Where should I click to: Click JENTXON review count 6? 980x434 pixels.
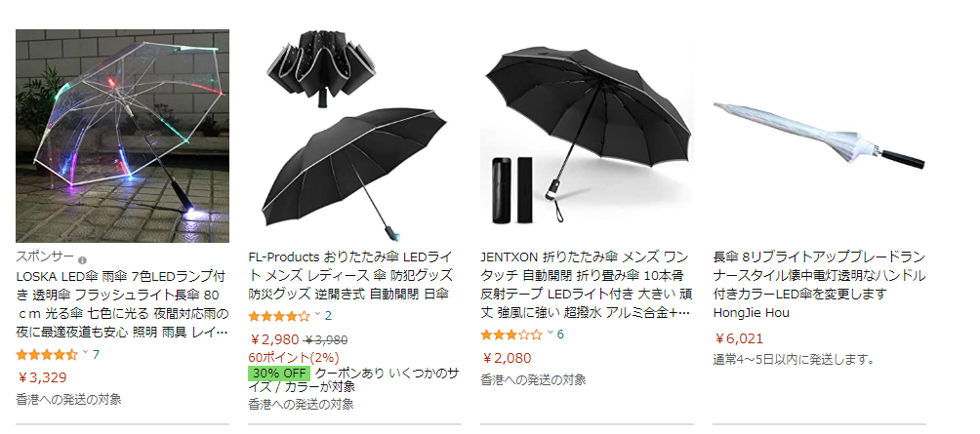click(560, 335)
